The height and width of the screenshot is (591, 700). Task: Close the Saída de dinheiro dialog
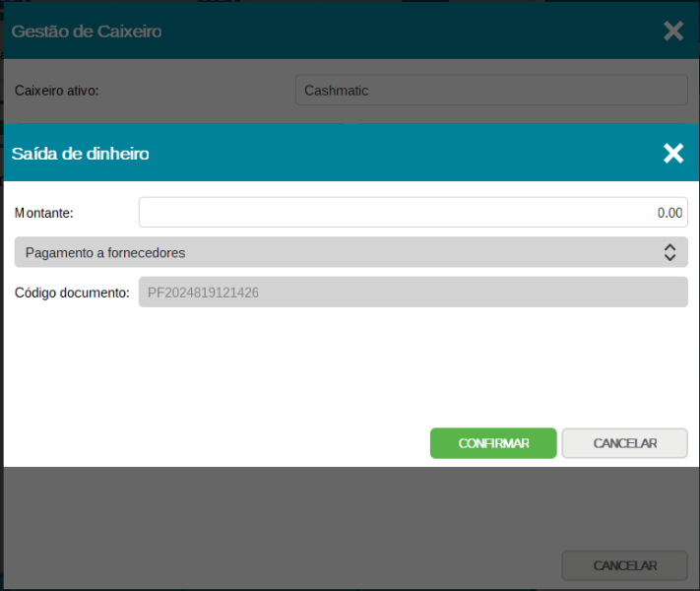pos(673,153)
